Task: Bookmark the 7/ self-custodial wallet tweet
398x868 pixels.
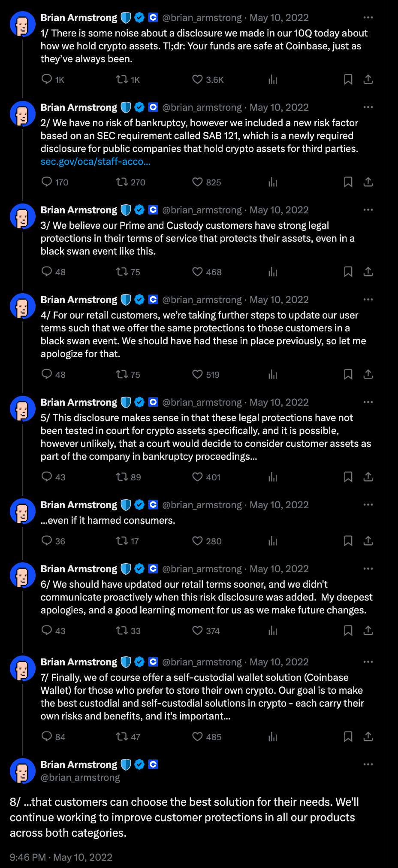Action: tap(348, 737)
